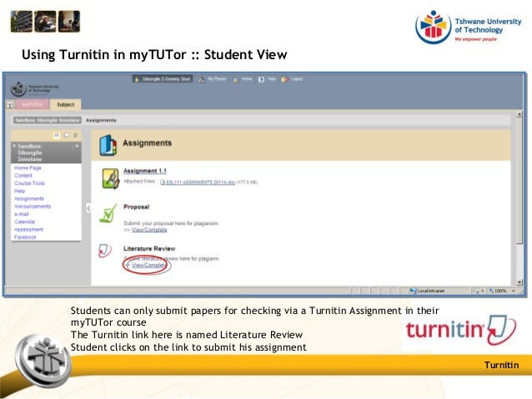
Task: Open the Help icon in top bar
Action: click(x=261, y=80)
